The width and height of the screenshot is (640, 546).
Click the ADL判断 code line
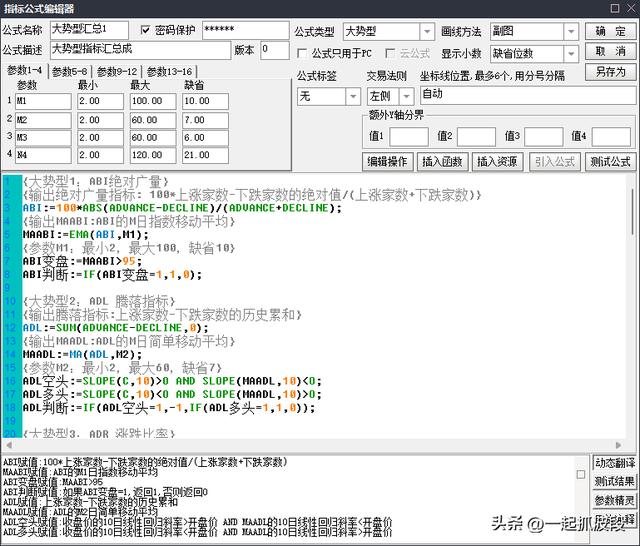tap(169, 408)
